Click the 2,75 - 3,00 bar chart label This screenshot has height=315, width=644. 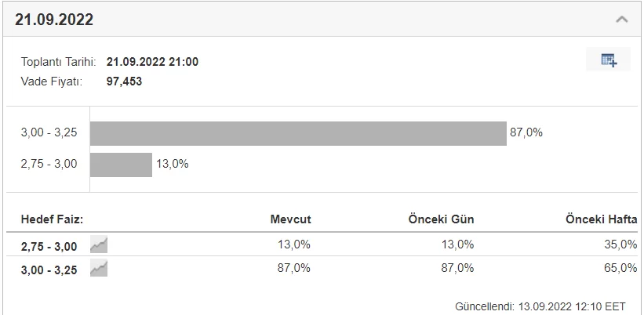click(49, 165)
